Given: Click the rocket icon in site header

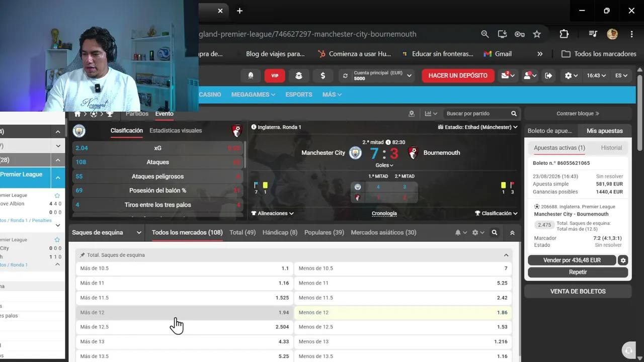Looking at the screenshot, I should pyautogui.click(x=251, y=75).
